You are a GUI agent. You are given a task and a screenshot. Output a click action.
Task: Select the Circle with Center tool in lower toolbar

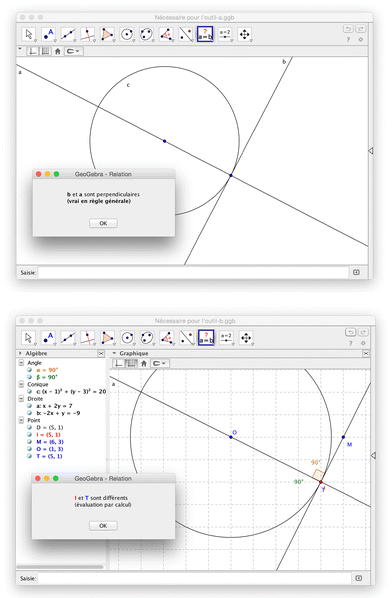[127, 338]
